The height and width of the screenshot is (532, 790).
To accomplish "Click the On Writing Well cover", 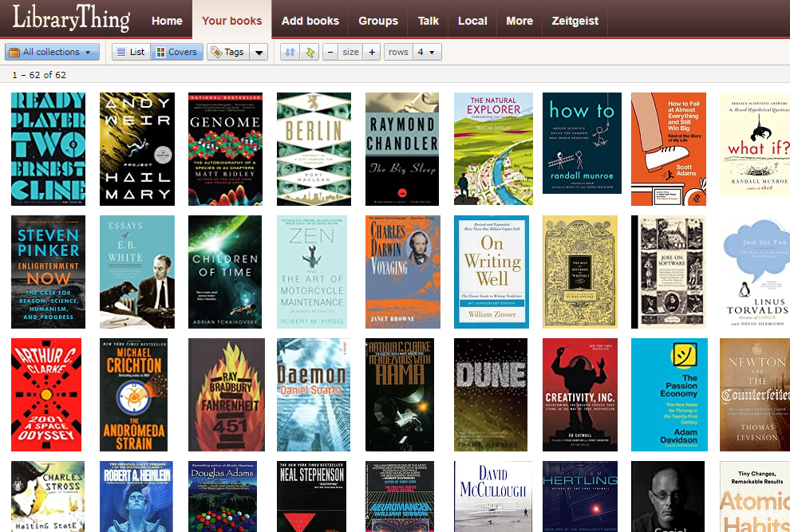I will (492, 271).
